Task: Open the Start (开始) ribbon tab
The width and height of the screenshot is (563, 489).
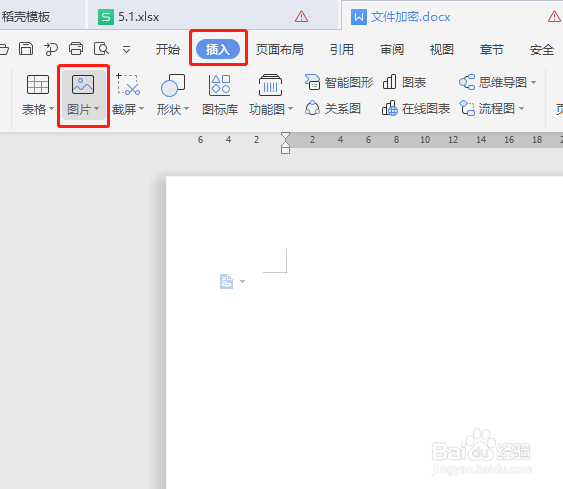Action: point(167,49)
